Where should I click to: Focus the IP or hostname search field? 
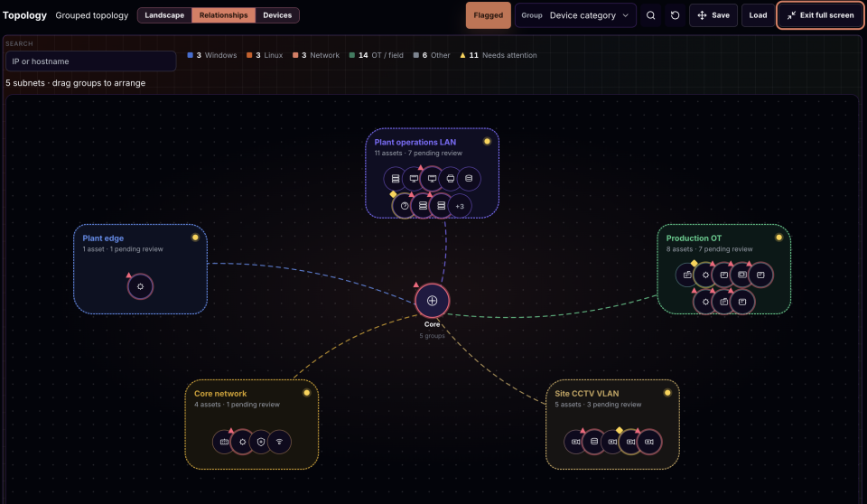[x=90, y=61]
